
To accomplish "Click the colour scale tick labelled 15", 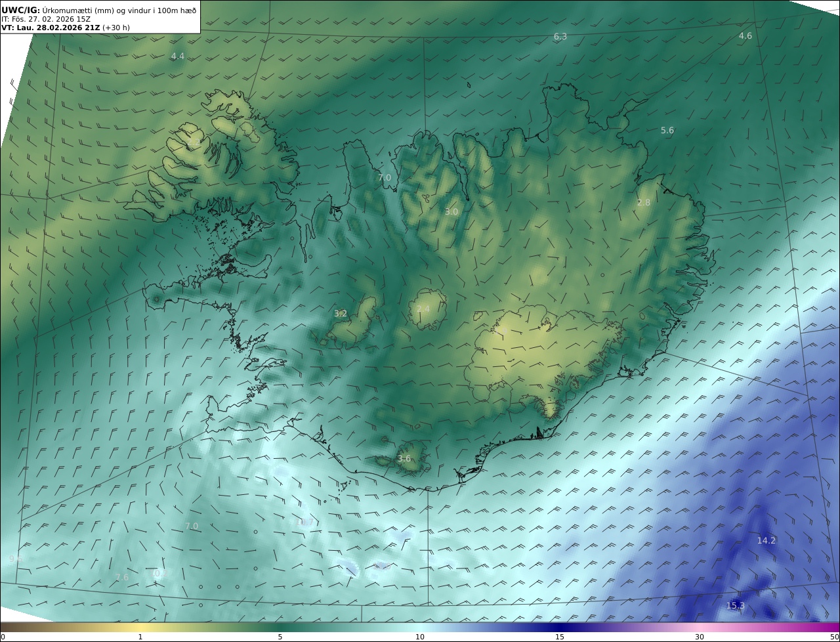I will click(x=560, y=637).
